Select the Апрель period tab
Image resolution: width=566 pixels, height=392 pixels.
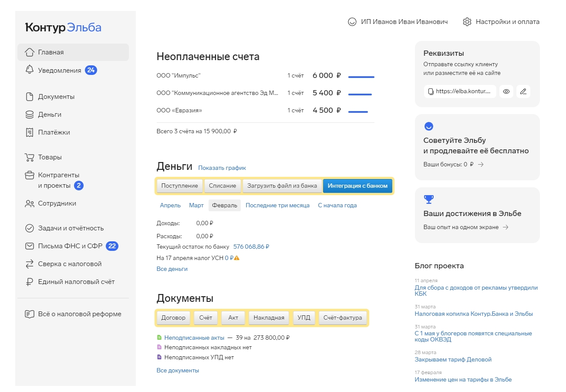click(170, 206)
